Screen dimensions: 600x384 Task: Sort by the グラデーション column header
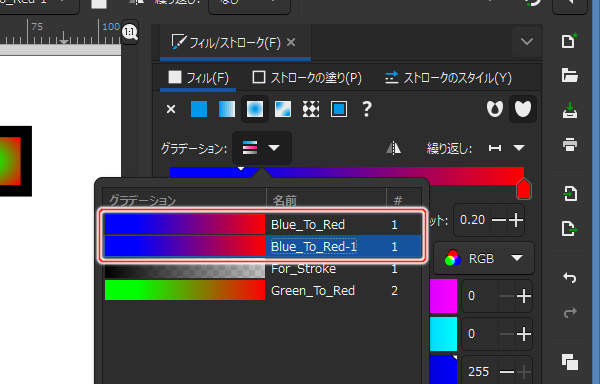click(x=184, y=200)
